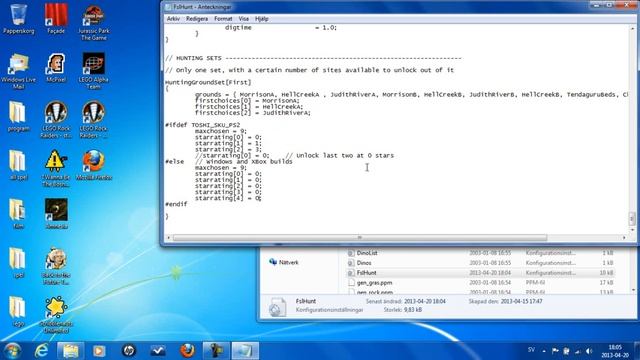The image size is (640, 360).
Task: Open the Windows Start orb
Action: 12,351
